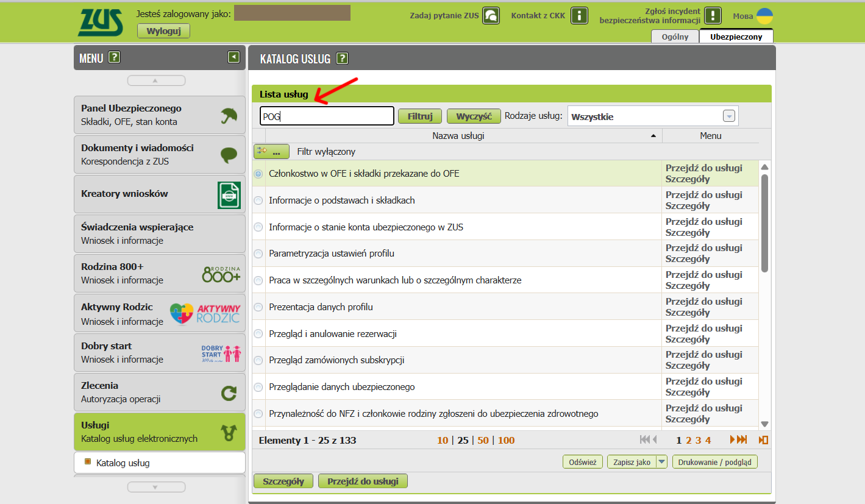Switch to the Ogólny tab
The height and width of the screenshot is (504, 865).
pyautogui.click(x=675, y=37)
